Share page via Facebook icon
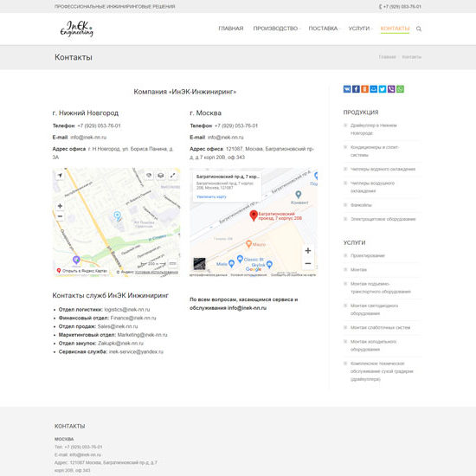The height and width of the screenshot is (476, 476). [356, 89]
